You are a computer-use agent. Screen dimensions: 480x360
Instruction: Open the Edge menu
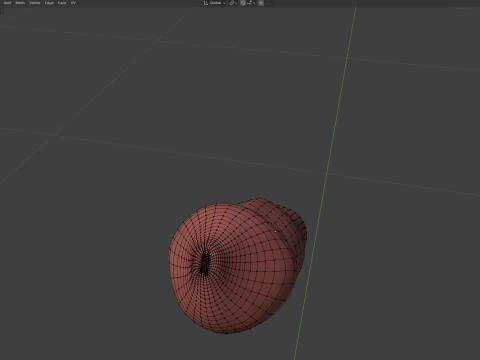(x=49, y=3)
